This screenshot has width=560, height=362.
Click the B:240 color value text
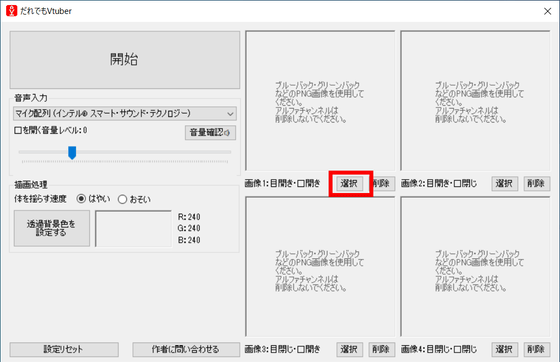tap(189, 240)
